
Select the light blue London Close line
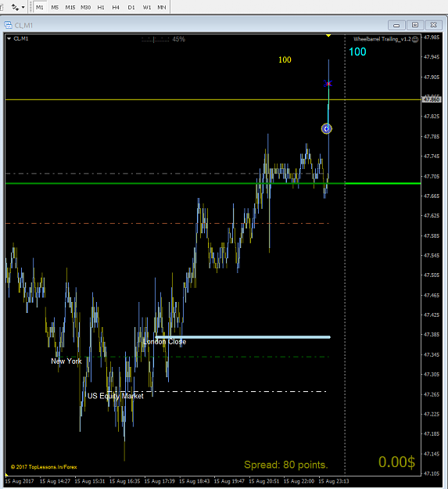(x=242, y=336)
